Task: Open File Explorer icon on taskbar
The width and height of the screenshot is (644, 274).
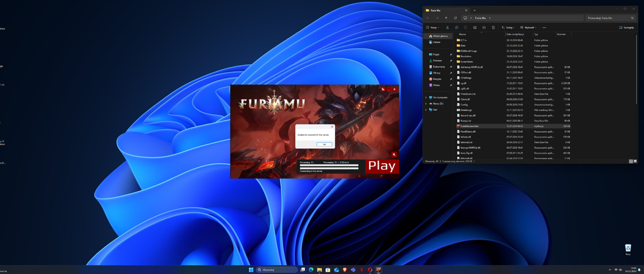Action: [x=319, y=270]
